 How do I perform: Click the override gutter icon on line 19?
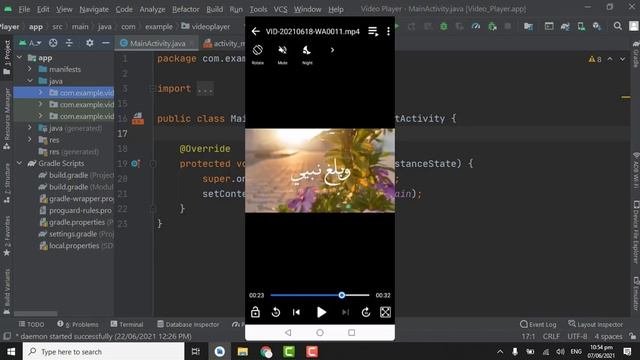136,164
